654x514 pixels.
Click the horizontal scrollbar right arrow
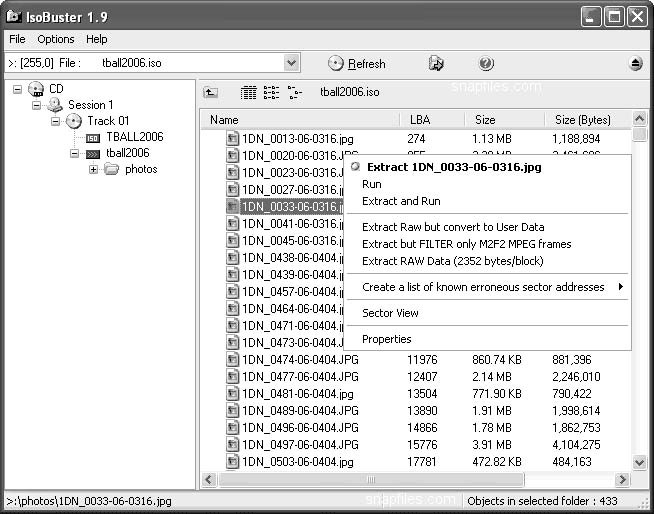coord(623,480)
